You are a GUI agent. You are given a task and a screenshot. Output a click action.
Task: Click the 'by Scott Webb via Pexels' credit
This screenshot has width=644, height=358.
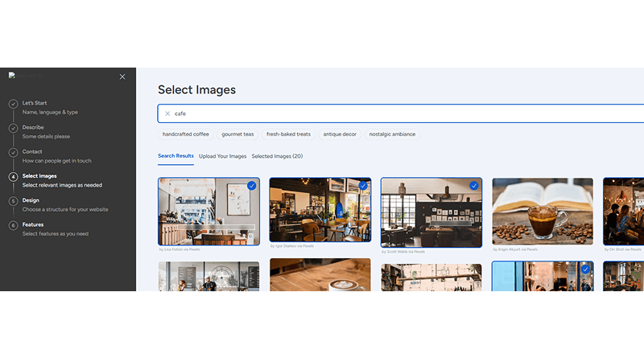click(403, 252)
